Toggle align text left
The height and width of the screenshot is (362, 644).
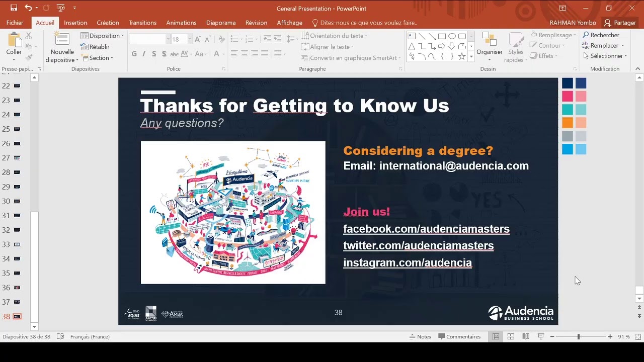(x=234, y=54)
